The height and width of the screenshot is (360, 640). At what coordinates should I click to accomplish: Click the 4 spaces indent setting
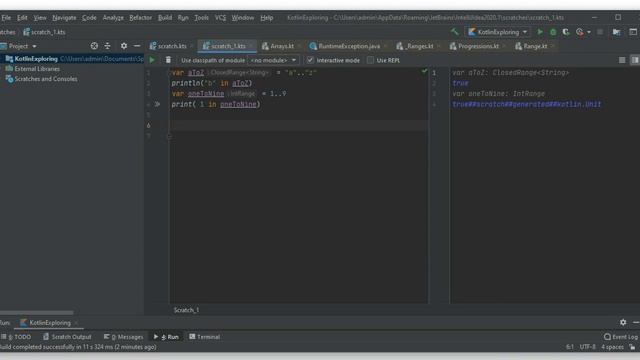tap(612, 347)
